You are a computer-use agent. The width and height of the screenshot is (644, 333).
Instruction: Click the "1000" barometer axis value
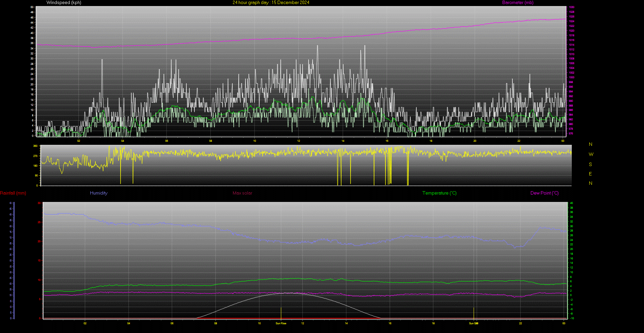click(571, 78)
